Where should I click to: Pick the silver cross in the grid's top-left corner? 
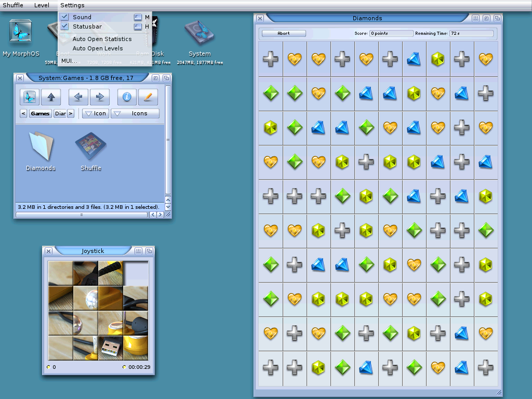pos(271,59)
